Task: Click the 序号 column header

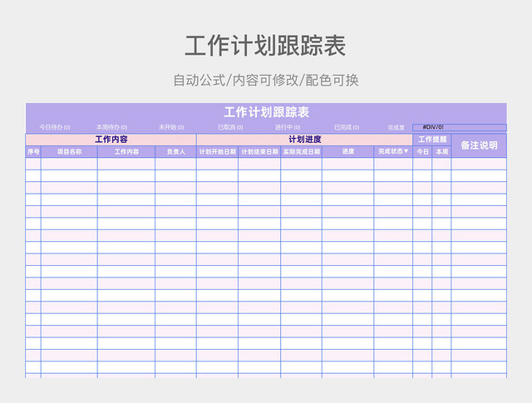Action: click(33, 151)
